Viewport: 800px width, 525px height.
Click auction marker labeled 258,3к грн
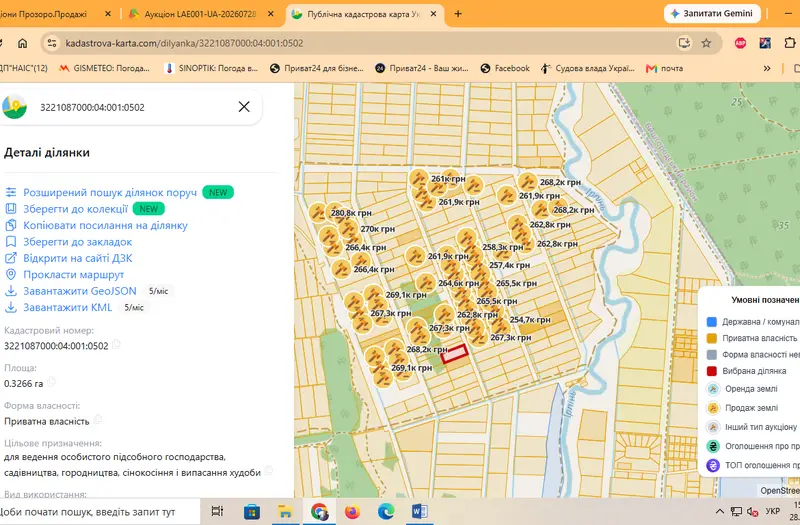(x=467, y=237)
